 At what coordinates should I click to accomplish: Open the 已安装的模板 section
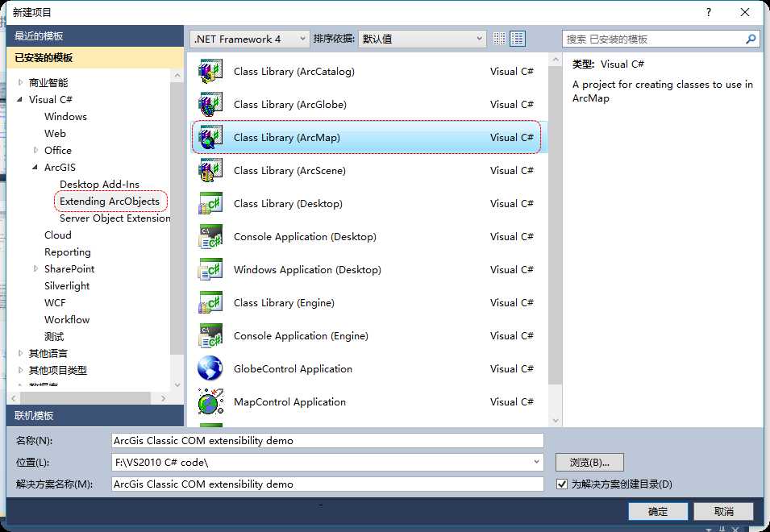point(95,57)
